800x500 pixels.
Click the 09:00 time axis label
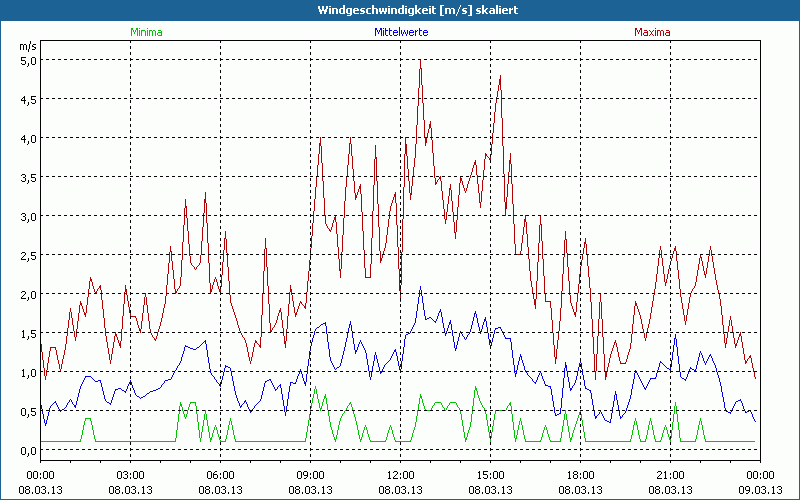310,475
